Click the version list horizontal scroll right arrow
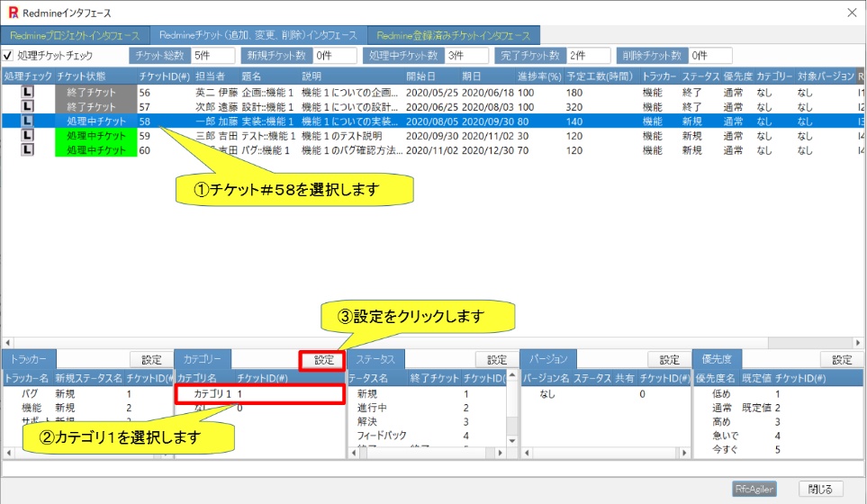 point(684,453)
